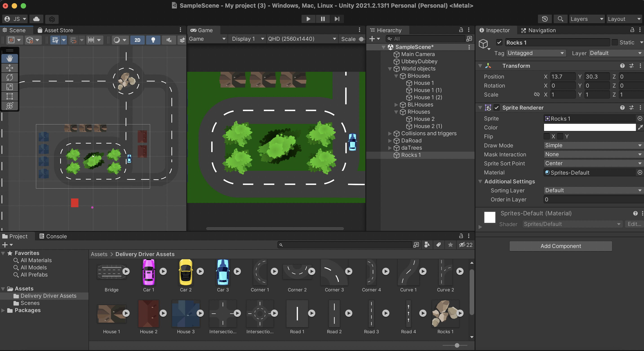Switch to the Asset Store tab

(x=55, y=30)
